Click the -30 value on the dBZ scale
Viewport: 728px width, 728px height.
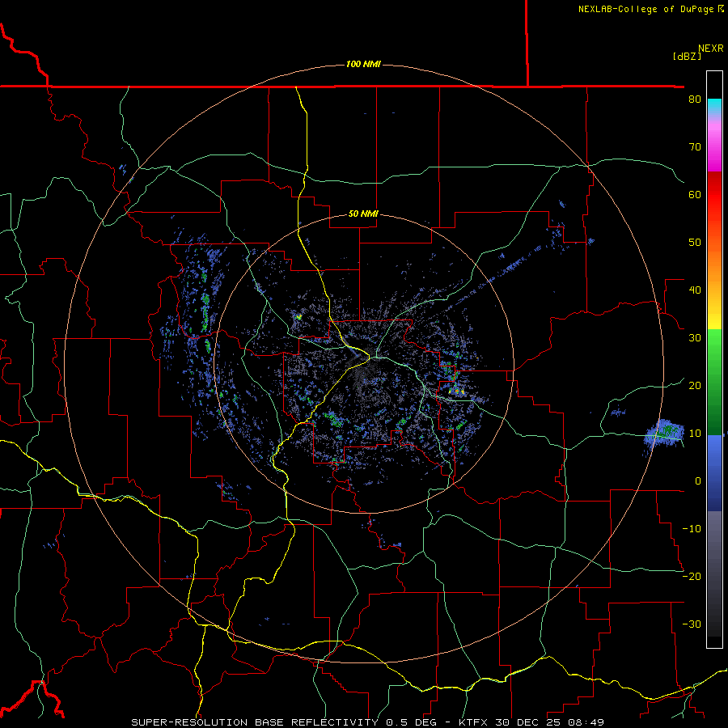[692, 624]
